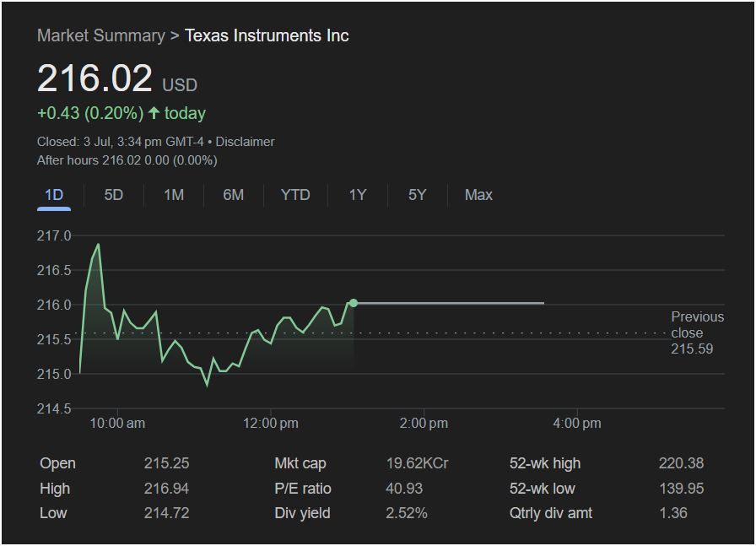Click the 10:00 am axis label

click(117, 424)
